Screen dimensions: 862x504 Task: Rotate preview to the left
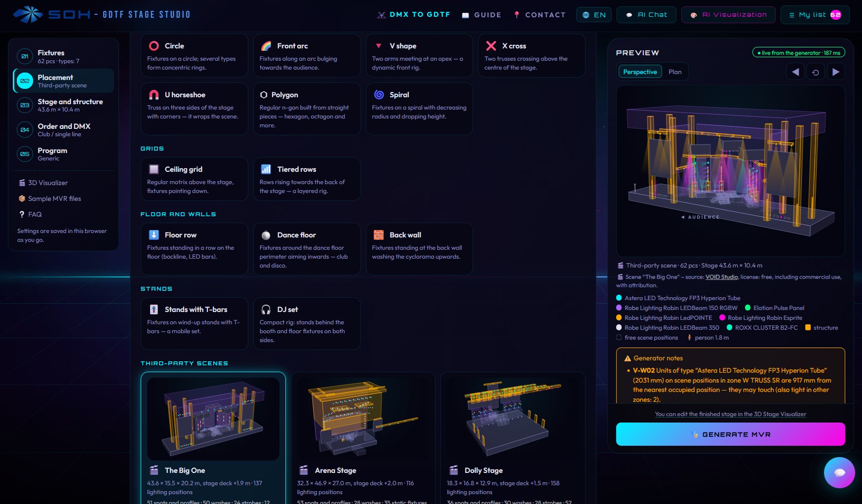795,72
